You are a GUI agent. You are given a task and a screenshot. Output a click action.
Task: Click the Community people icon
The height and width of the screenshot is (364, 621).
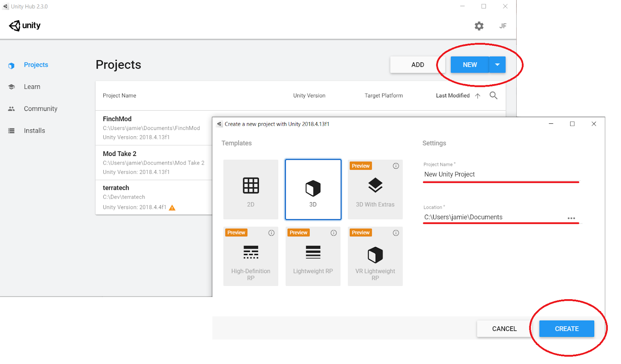click(11, 109)
